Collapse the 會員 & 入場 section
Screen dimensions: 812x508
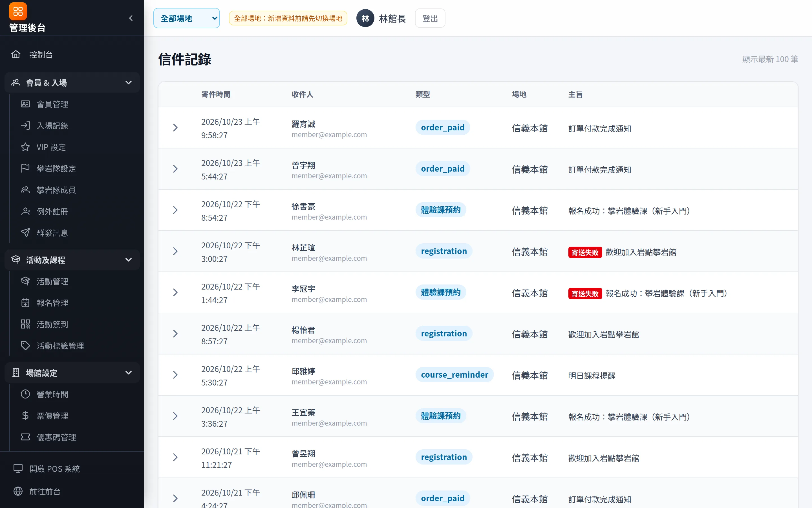(x=72, y=82)
